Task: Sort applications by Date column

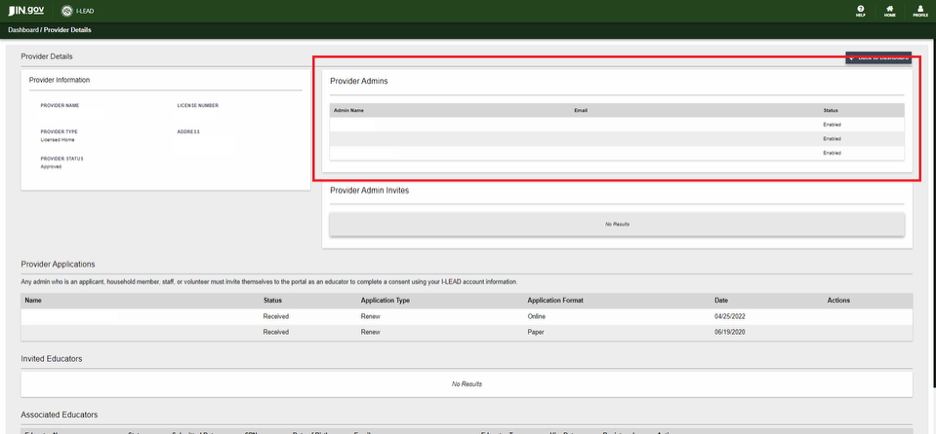Action: (x=721, y=300)
